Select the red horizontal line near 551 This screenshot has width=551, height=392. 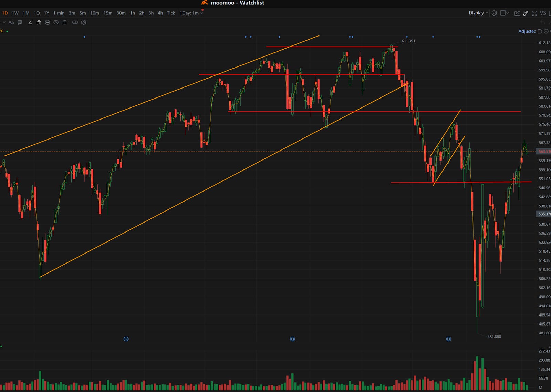461,182
